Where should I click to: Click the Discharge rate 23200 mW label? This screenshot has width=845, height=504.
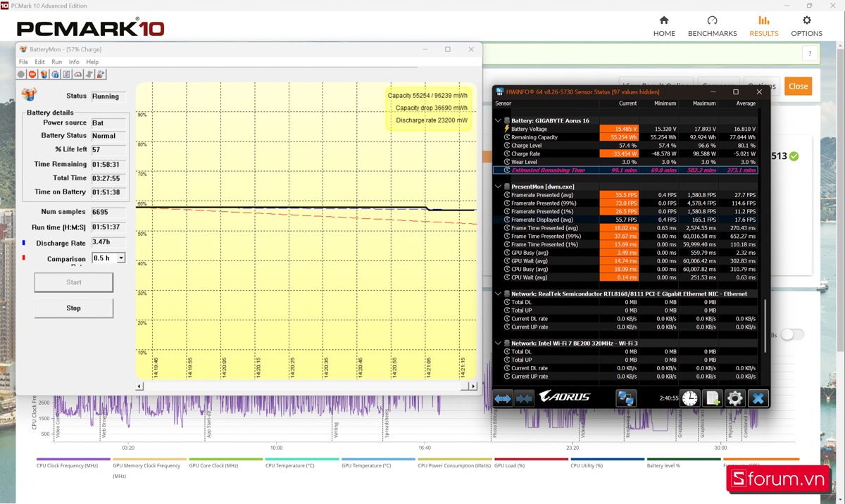tap(431, 120)
